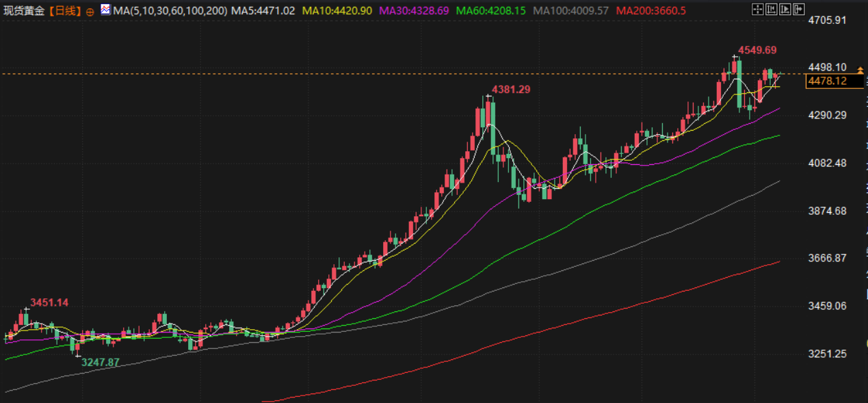Click the play-forward chart toolbar icon
The height and width of the screenshot is (403, 868).
(x=785, y=10)
